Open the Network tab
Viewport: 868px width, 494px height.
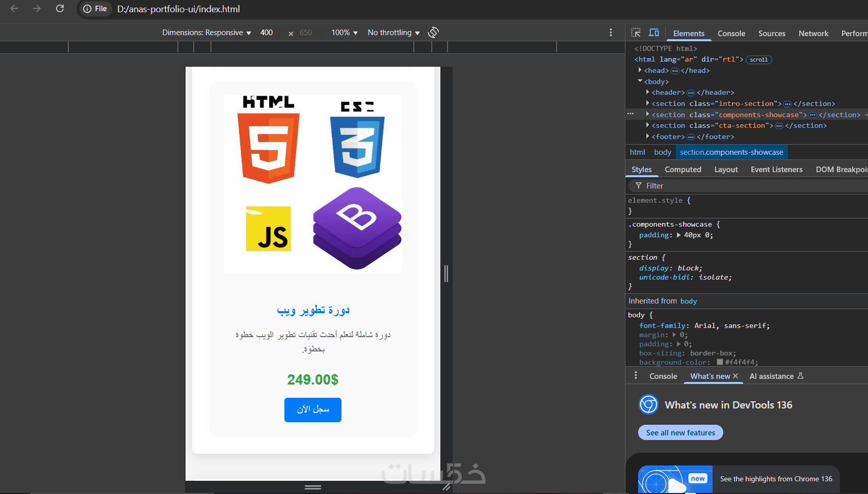[x=813, y=34]
